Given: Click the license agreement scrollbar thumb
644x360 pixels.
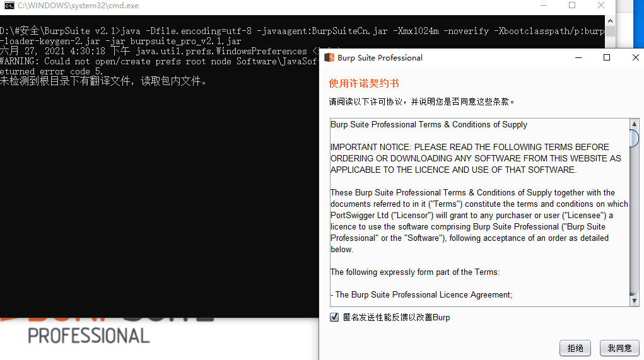Looking at the screenshot, I should pyautogui.click(x=634, y=138).
